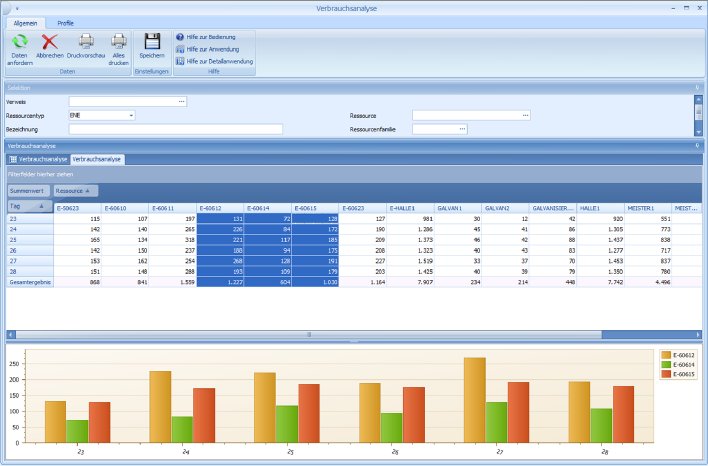Switch to the Profile ribbon tab
Viewport: 708px width, 466px height.
65,23
